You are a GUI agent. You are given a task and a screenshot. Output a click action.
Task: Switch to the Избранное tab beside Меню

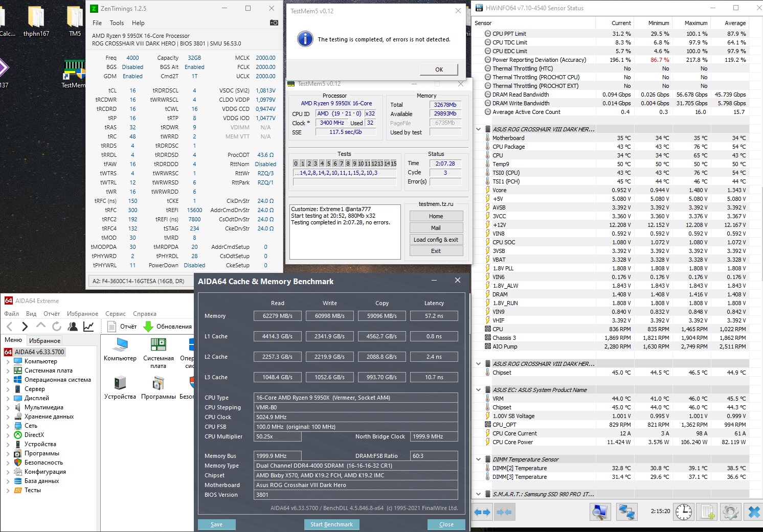[44, 341]
